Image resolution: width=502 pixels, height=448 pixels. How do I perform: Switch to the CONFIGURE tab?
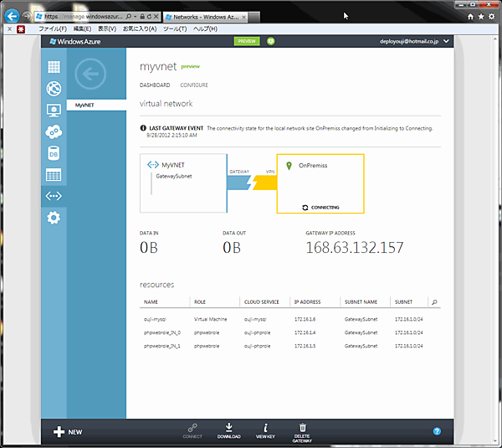point(194,85)
